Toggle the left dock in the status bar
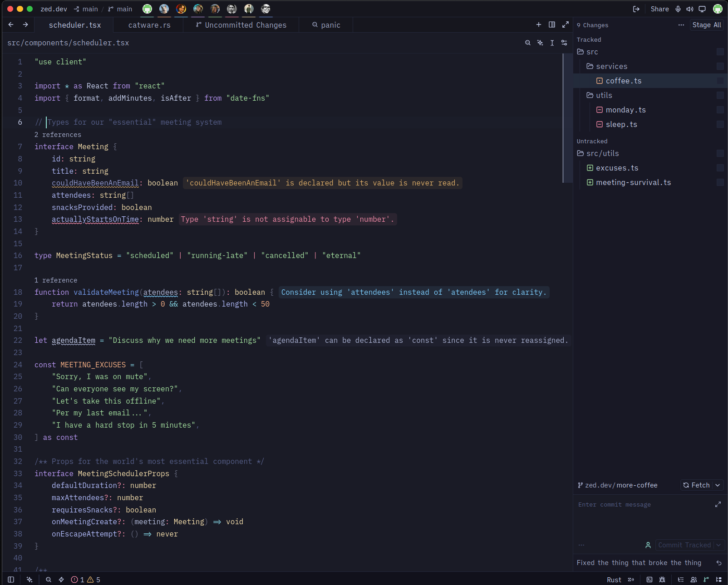Image resolution: width=728 pixels, height=585 pixels. click(x=11, y=580)
